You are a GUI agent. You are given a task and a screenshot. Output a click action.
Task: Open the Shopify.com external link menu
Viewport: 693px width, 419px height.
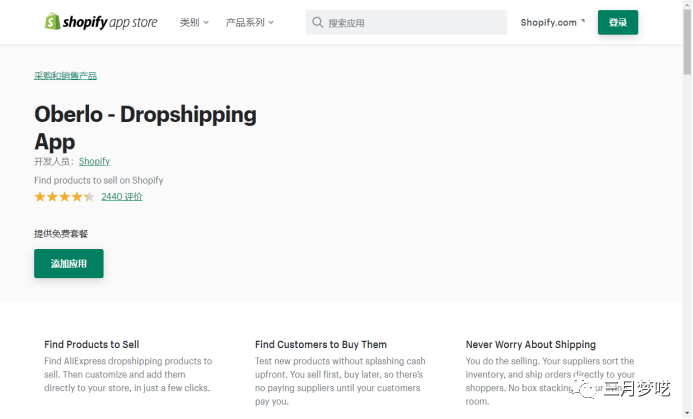(x=552, y=22)
